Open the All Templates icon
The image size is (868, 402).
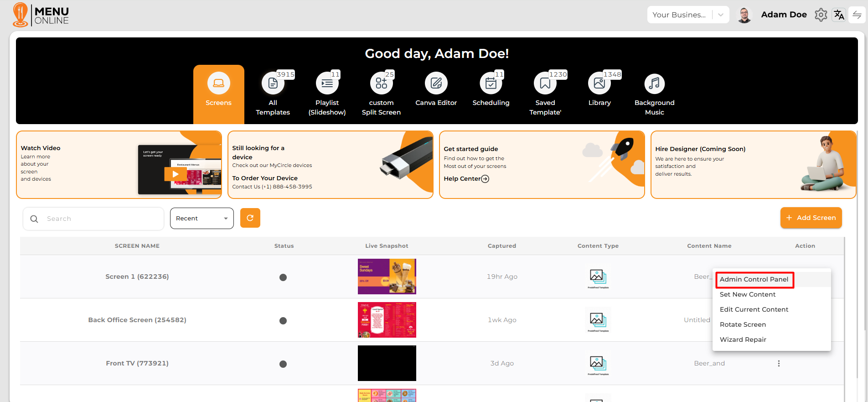[x=273, y=84]
